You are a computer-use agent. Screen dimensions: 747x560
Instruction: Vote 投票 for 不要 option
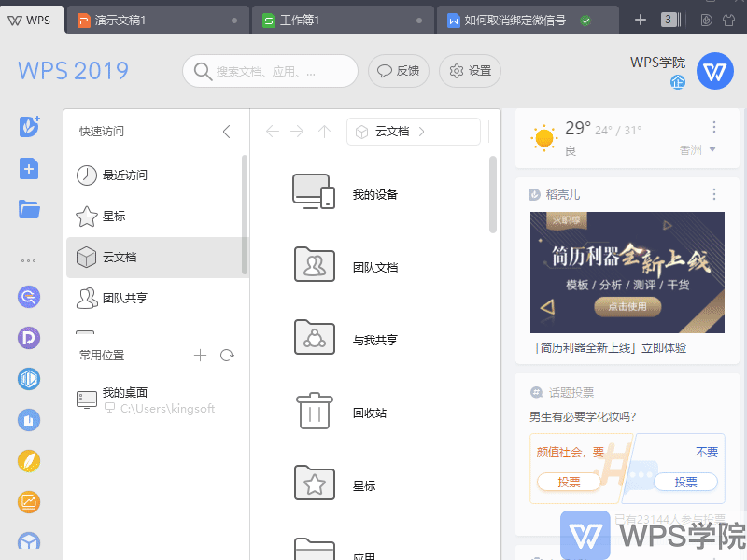[685, 482]
